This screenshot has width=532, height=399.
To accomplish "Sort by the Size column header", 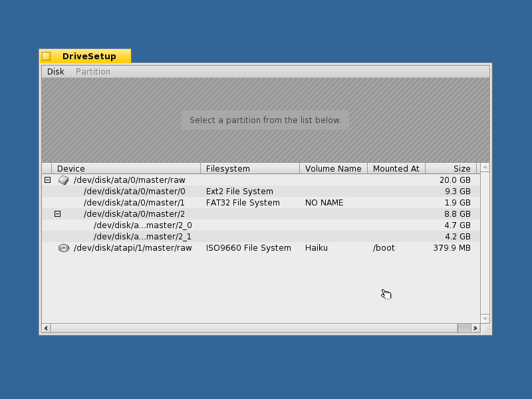I will pos(451,169).
